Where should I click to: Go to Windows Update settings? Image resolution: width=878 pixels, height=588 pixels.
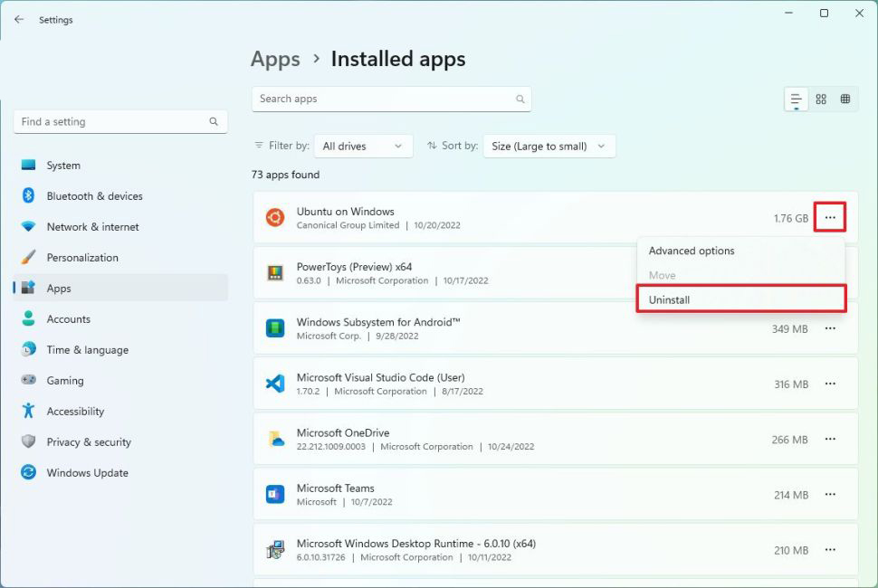point(87,473)
